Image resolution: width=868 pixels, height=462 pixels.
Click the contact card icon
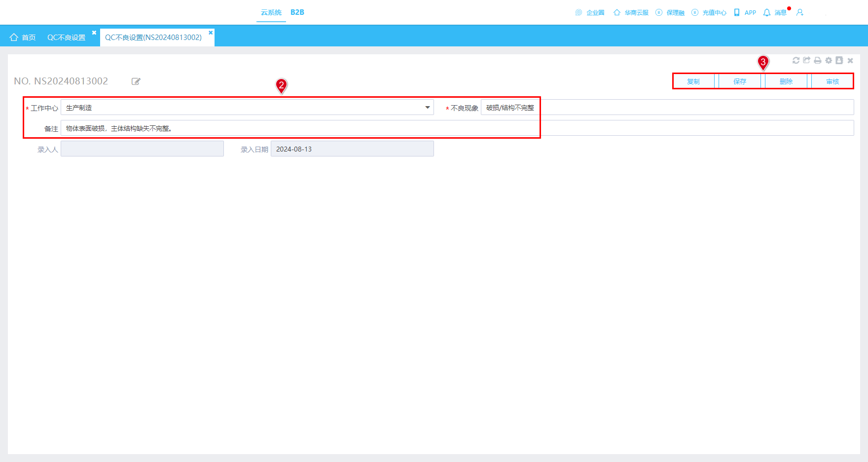pyautogui.click(x=839, y=60)
